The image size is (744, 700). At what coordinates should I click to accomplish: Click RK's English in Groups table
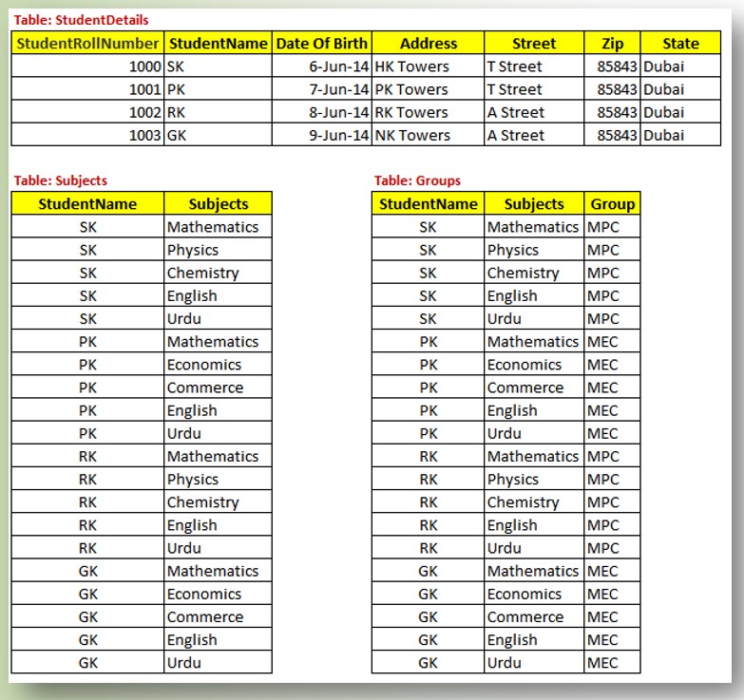(x=534, y=525)
